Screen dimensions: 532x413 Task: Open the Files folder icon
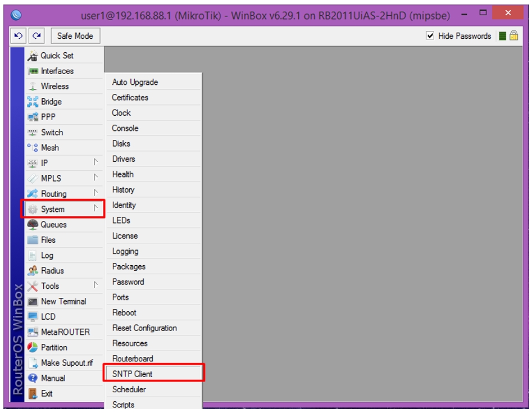(x=33, y=240)
